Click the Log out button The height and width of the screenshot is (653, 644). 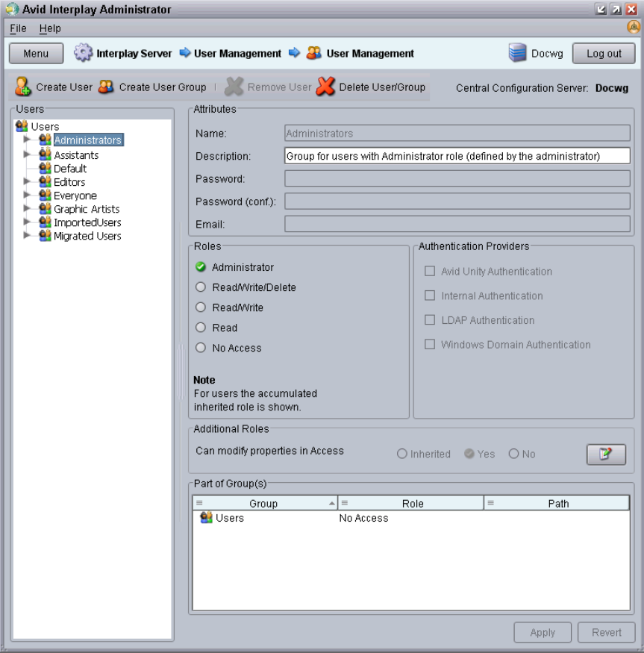click(x=604, y=53)
